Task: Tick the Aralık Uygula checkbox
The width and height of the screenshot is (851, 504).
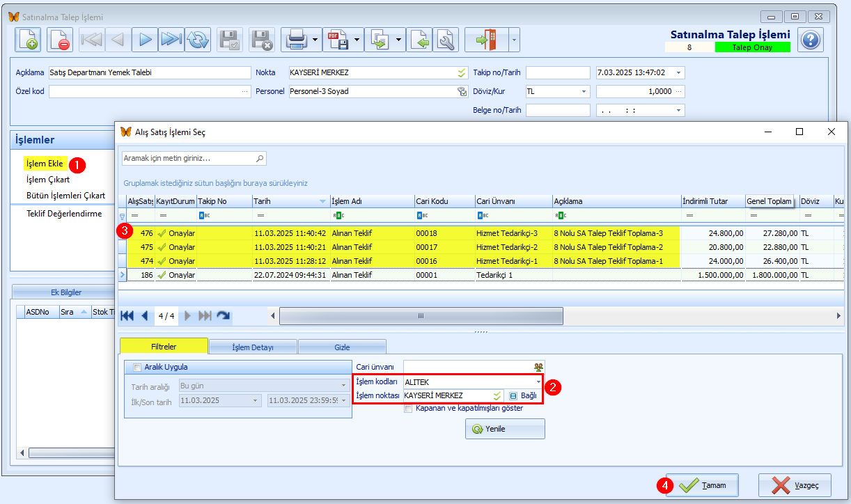Action: click(x=136, y=367)
